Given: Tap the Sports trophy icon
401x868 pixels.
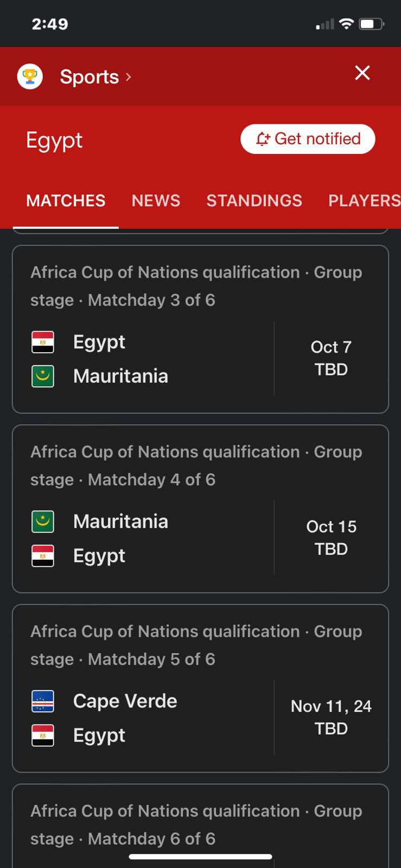Looking at the screenshot, I should [30, 76].
